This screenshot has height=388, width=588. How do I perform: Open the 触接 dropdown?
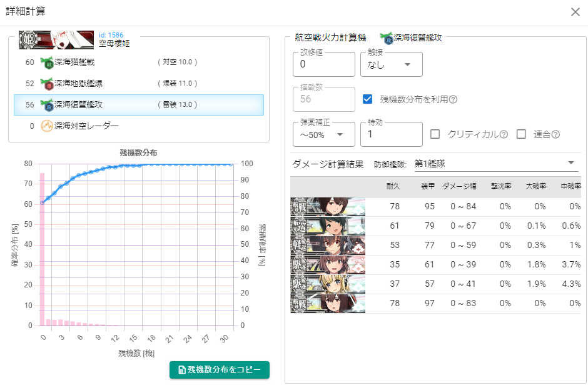tap(391, 64)
